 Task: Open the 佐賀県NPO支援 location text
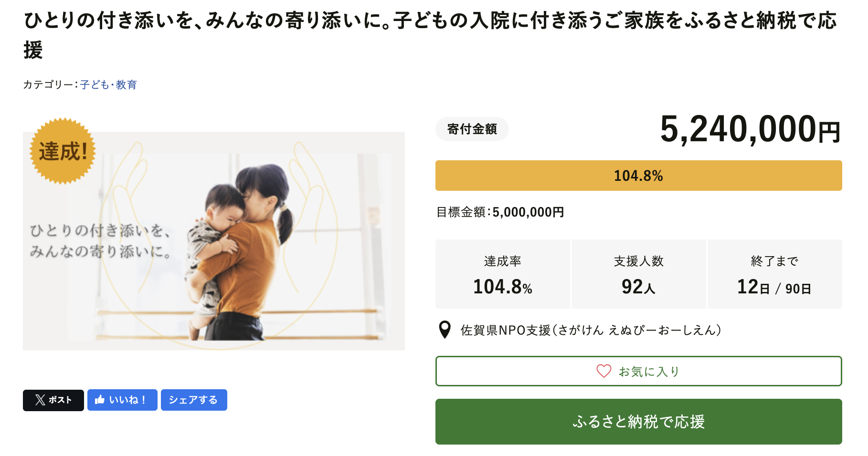pos(591,330)
